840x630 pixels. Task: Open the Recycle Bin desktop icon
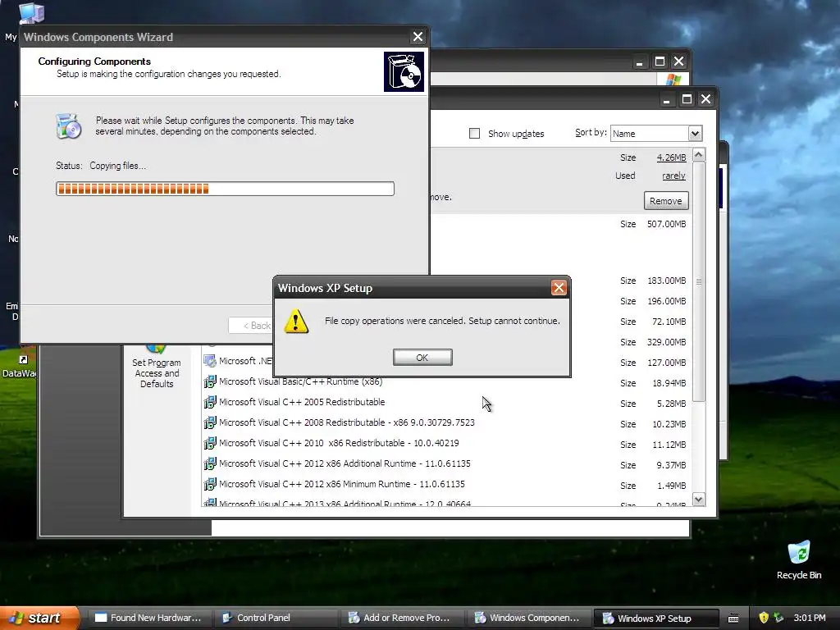click(799, 559)
